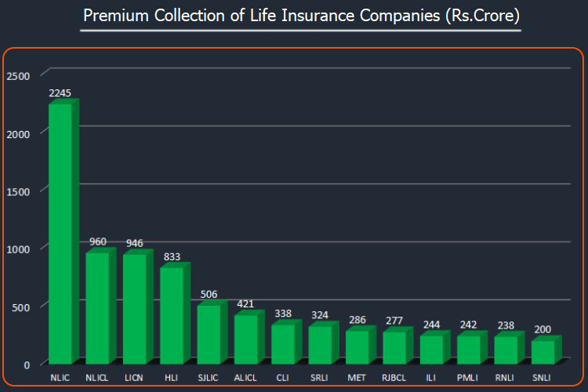The image size is (588, 392).
Task: Select the MET bar
Action: (x=357, y=347)
